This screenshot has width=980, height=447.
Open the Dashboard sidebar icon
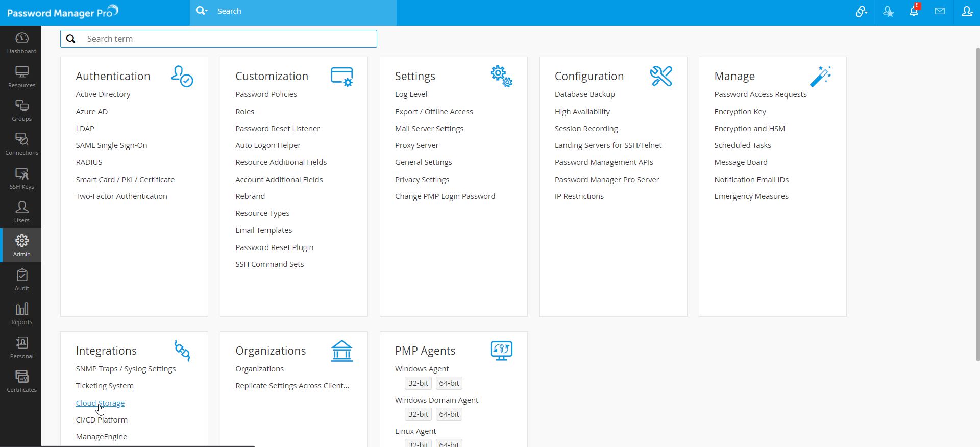click(x=21, y=43)
